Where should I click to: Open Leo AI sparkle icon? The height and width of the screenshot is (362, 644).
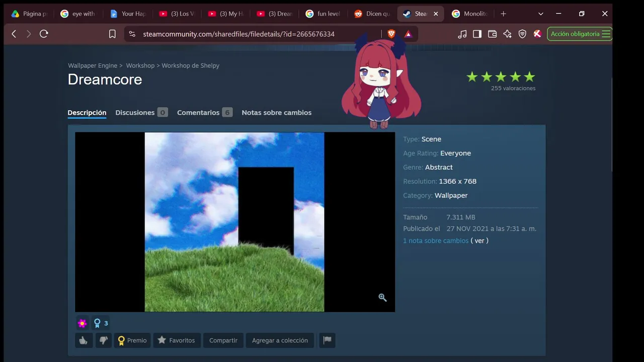point(507,34)
